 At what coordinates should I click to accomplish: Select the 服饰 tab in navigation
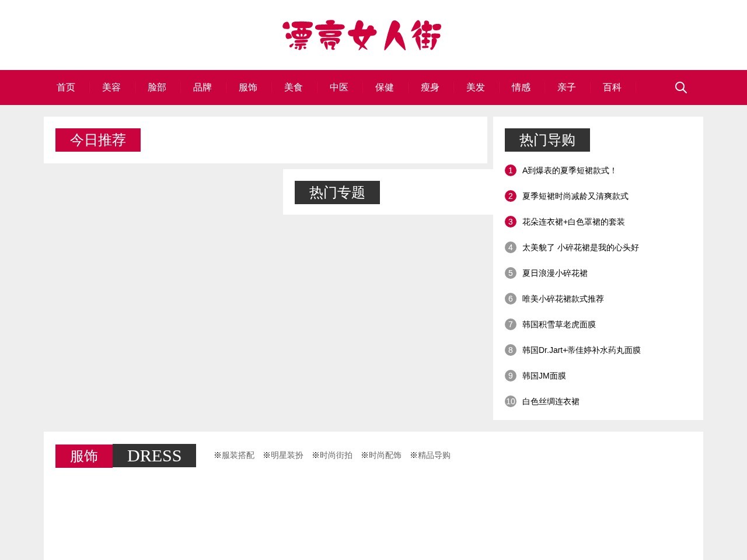coord(248,87)
